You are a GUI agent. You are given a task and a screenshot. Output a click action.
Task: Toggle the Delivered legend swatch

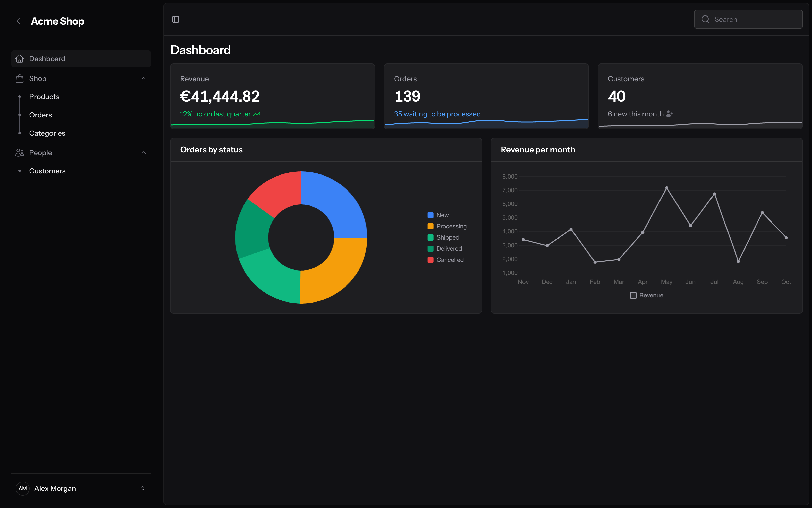[431, 249]
